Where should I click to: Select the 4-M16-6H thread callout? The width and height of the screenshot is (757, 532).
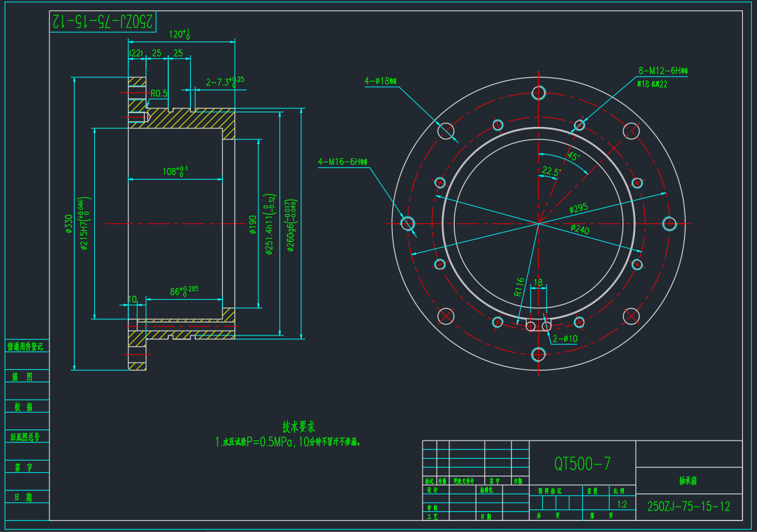click(342, 162)
